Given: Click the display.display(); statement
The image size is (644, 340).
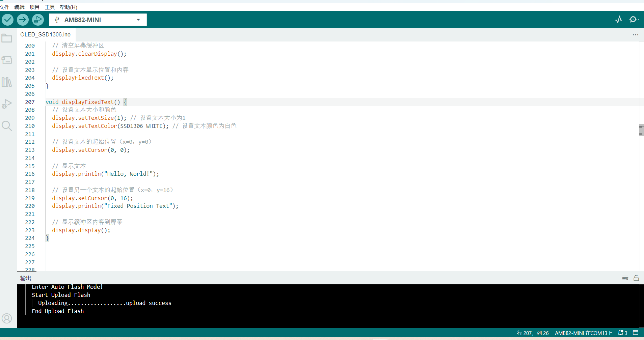Looking at the screenshot, I should 81,230.
